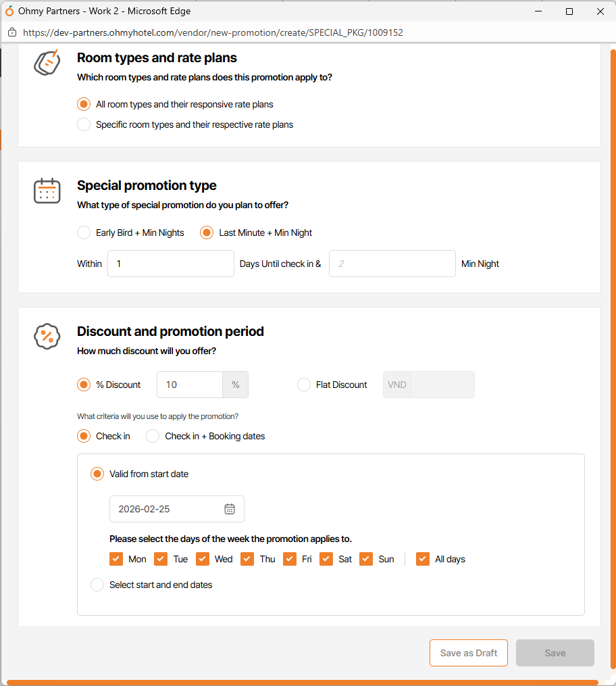Click the Ohmy Partners favicon in title bar
The width and height of the screenshot is (616, 686).
9,11
